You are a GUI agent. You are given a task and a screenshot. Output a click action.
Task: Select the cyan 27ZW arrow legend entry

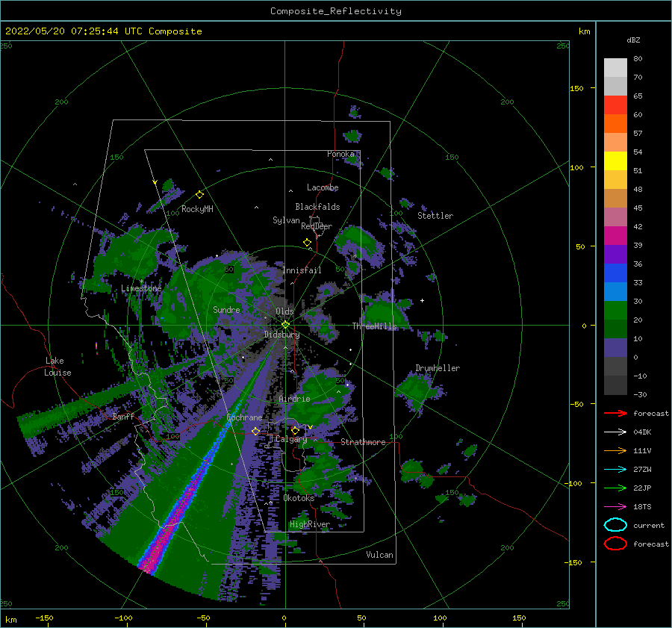615,470
